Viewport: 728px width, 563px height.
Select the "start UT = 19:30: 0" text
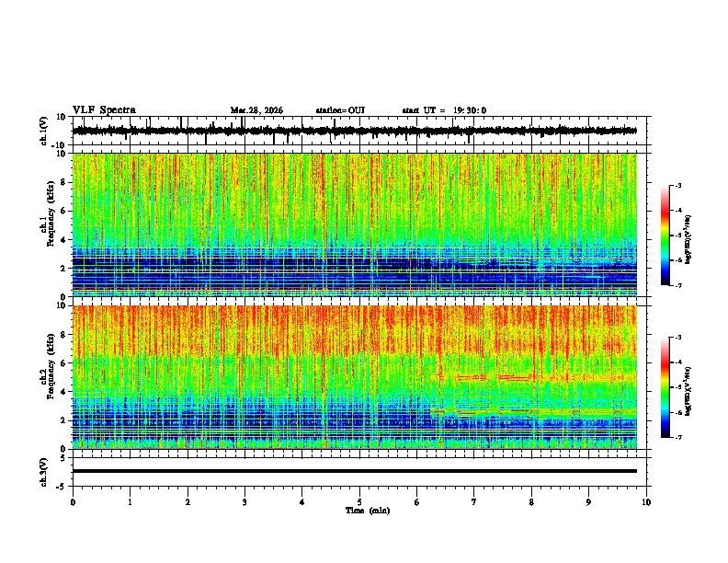click(x=444, y=110)
